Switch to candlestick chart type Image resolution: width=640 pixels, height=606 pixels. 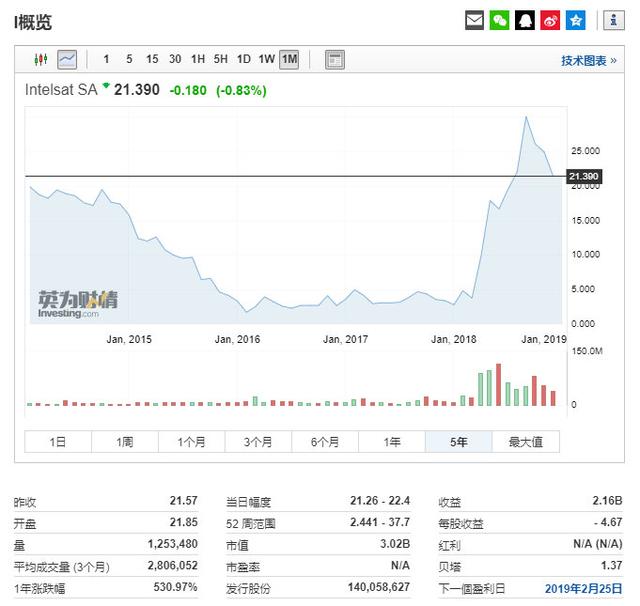(41, 60)
